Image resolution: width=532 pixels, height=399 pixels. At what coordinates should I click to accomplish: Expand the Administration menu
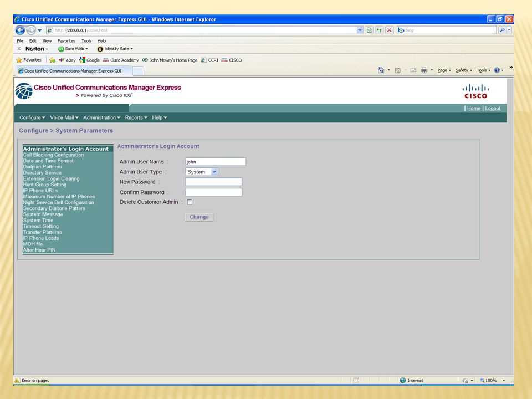(102, 117)
